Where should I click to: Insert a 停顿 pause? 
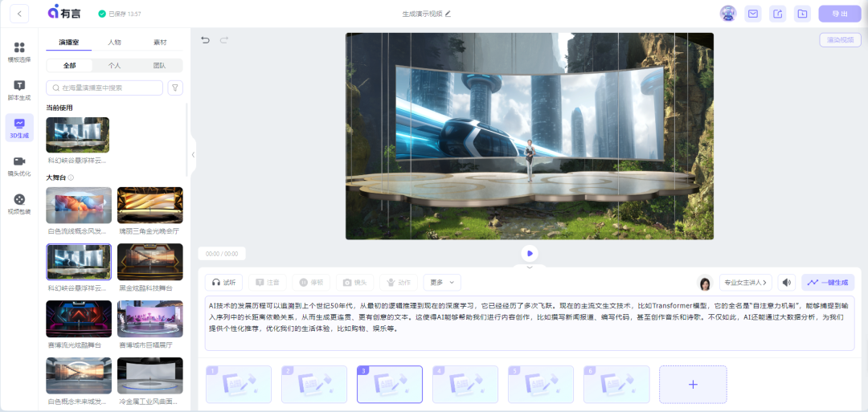311,283
